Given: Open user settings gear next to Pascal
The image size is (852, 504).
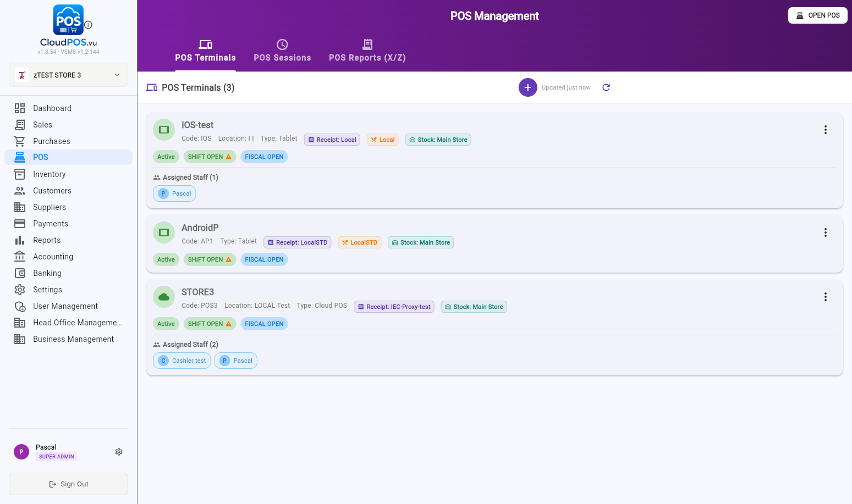Looking at the screenshot, I should pos(119,452).
